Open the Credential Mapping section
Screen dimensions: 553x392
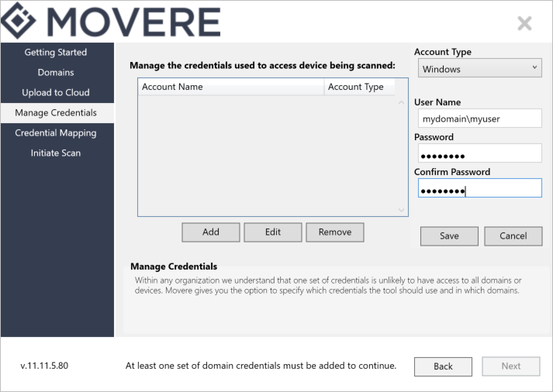[56, 132]
